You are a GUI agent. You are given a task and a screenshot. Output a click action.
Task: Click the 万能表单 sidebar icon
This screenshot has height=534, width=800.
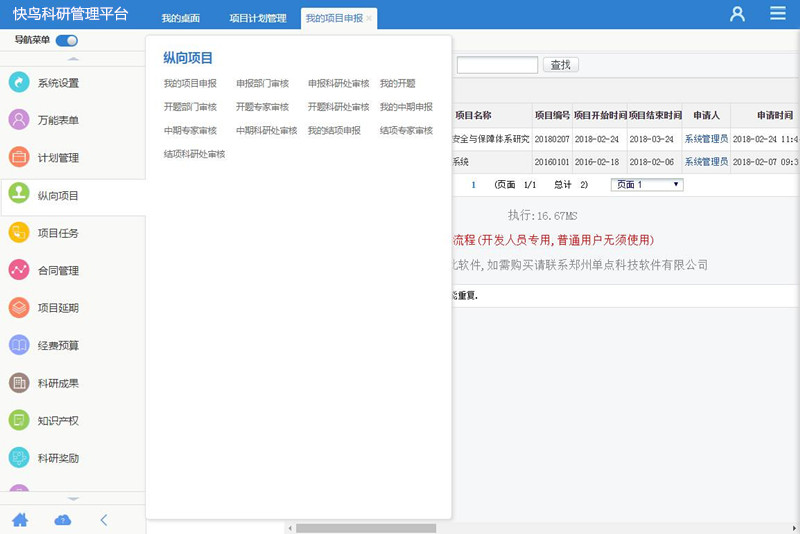[19, 120]
